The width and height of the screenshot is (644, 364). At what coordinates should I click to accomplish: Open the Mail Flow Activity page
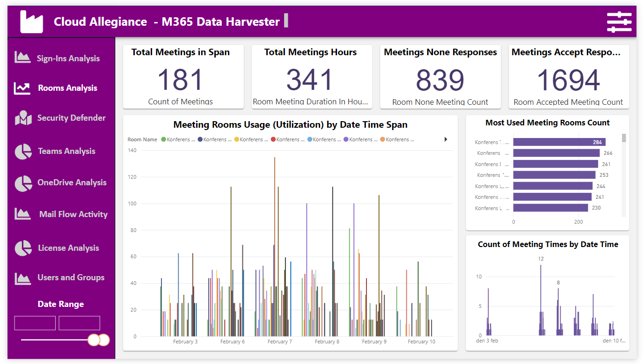click(x=73, y=214)
